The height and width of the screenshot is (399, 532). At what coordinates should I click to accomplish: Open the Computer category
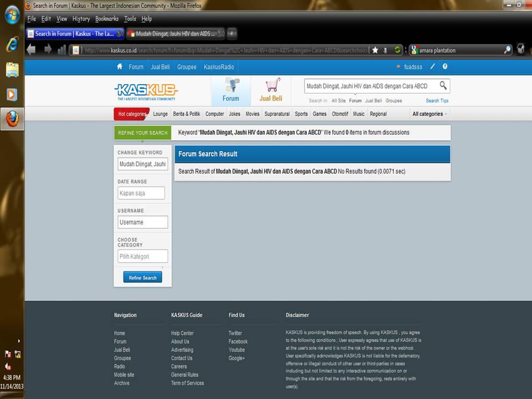click(x=215, y=114)
